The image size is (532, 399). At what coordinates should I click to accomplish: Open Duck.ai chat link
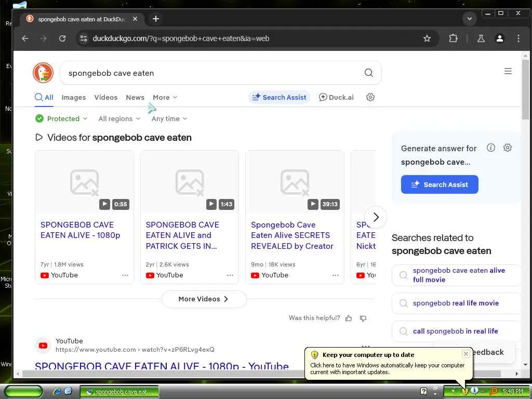[x=336, y=97]
